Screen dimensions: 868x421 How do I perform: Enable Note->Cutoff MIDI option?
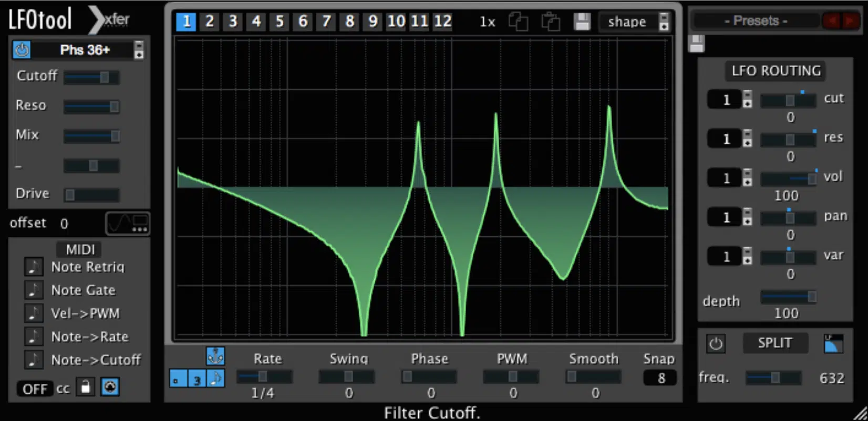[34, 360]
